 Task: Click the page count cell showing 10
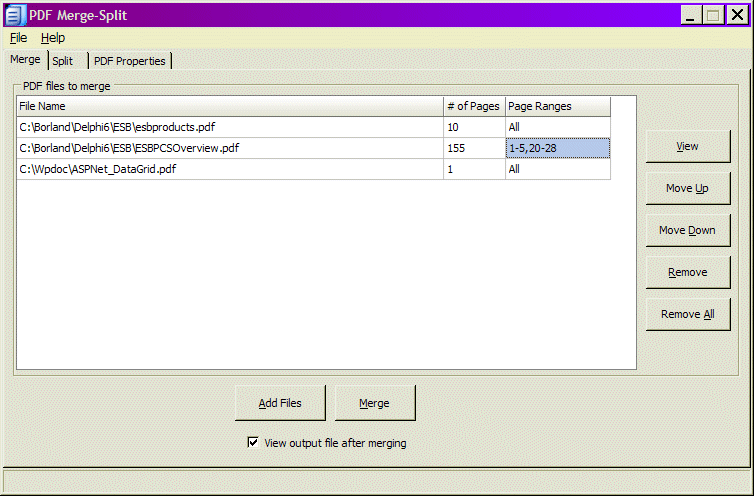[x=474, y=127]
